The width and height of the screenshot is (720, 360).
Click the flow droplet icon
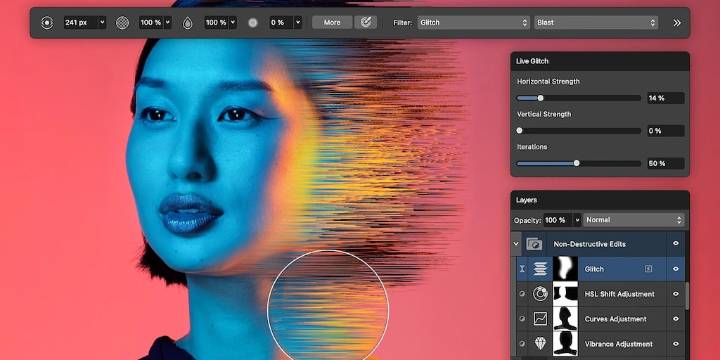(x=187, y=22)
